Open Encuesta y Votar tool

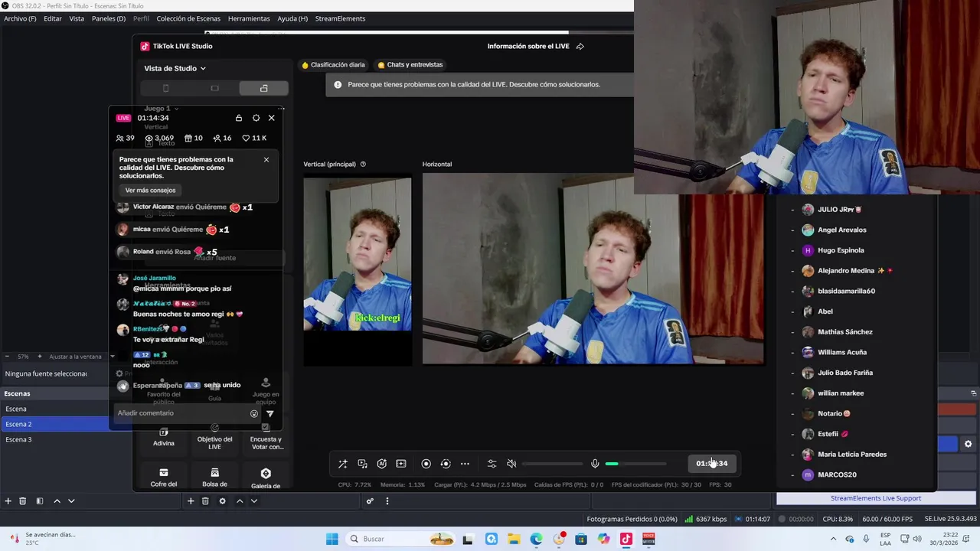point(266,438)
